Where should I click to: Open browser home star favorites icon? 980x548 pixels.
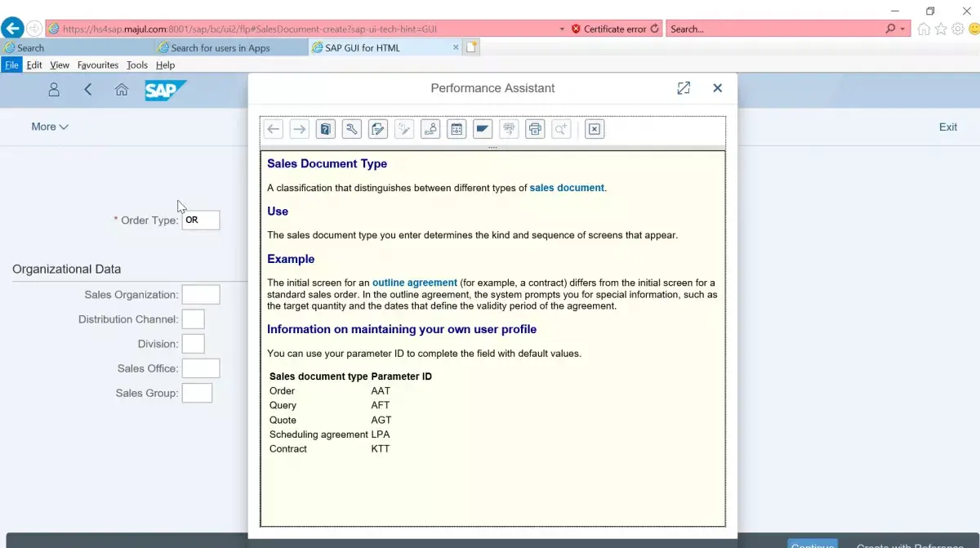pos(941,29)
